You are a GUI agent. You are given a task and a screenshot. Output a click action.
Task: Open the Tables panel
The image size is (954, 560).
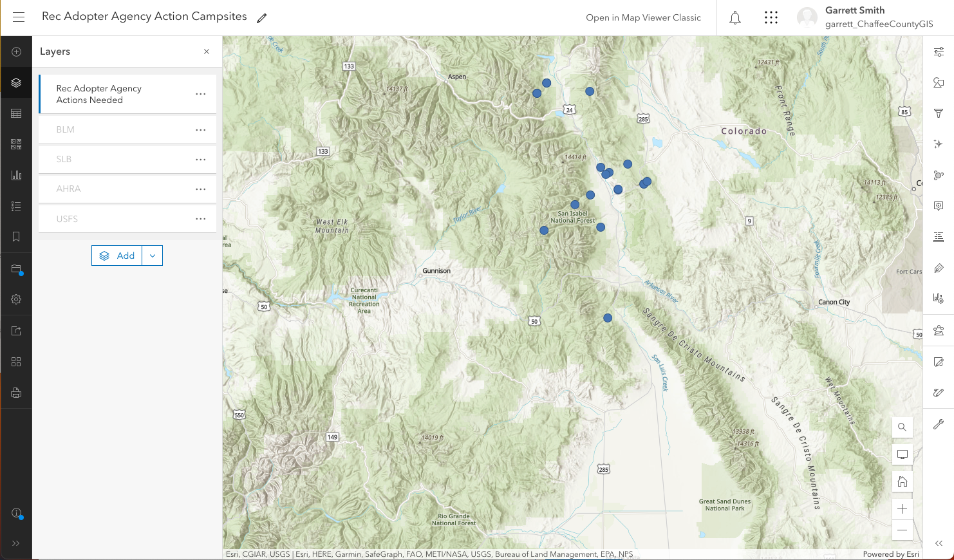tap(16, 113)
